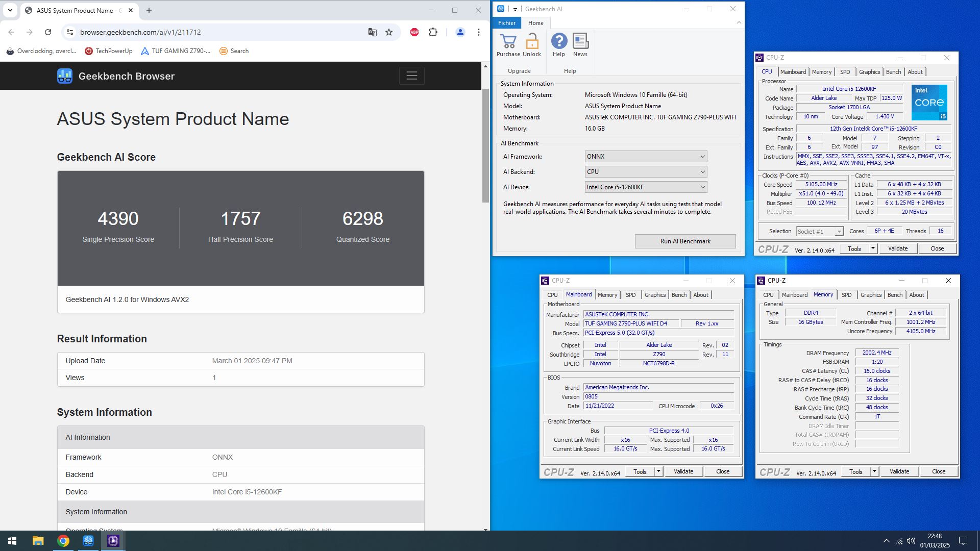The width and height of the screenshot is (980, 551).
Task: Click the Unlock padlock icon
Action: click(x=532, y=42)
